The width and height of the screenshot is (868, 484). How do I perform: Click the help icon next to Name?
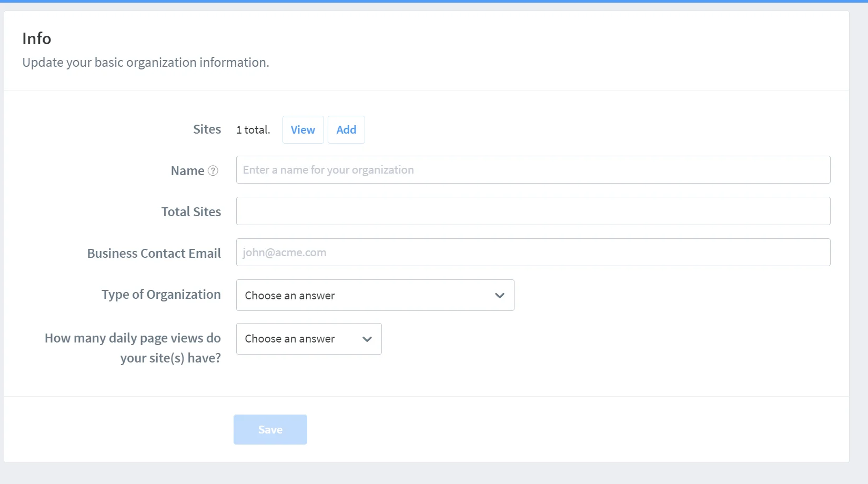pos(213,171)
